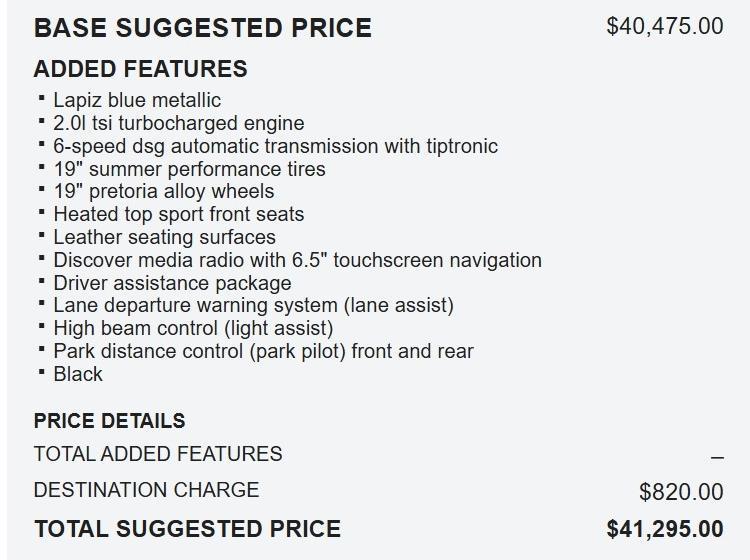The width and height of the screenshot is (750, 560).
Task: Select the Discover media radio navigation item
Action: click(297, 260)
